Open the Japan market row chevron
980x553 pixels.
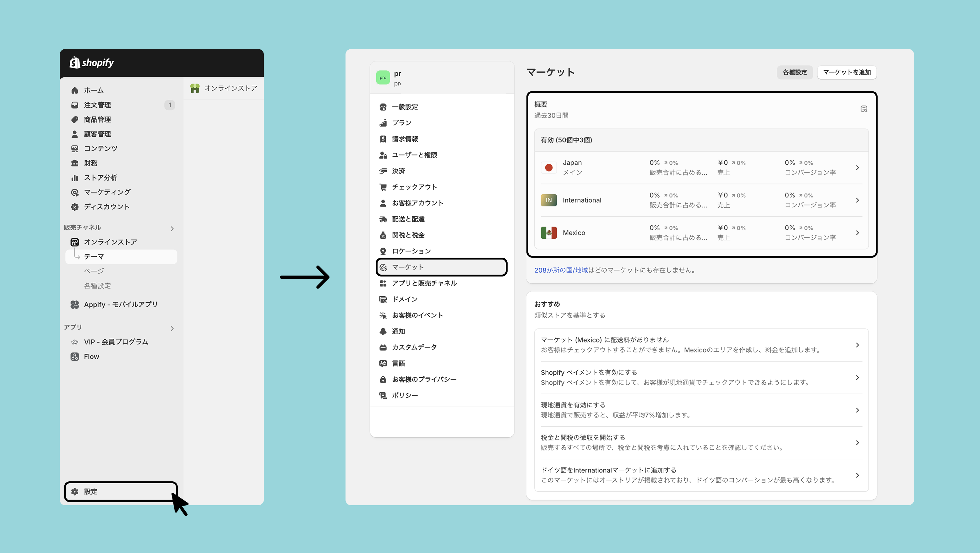point(857,167)
